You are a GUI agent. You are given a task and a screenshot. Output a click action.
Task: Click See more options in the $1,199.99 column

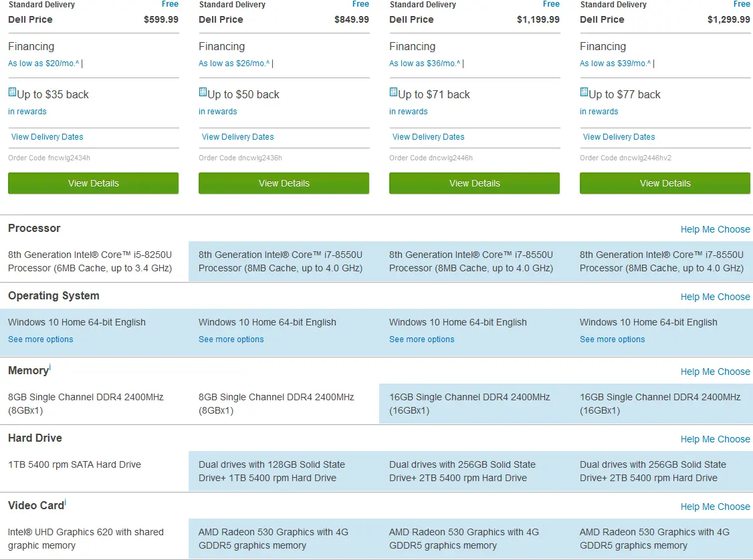(422, 339)
